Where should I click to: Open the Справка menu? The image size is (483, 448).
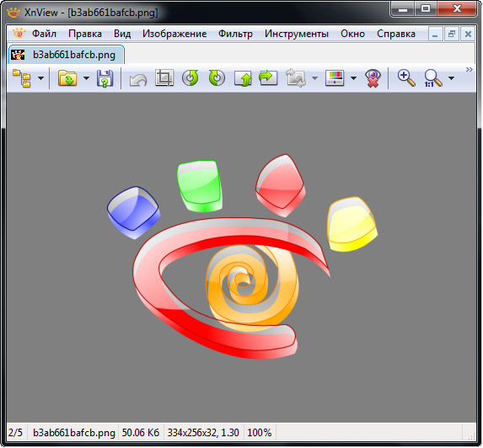click(396, 34)
